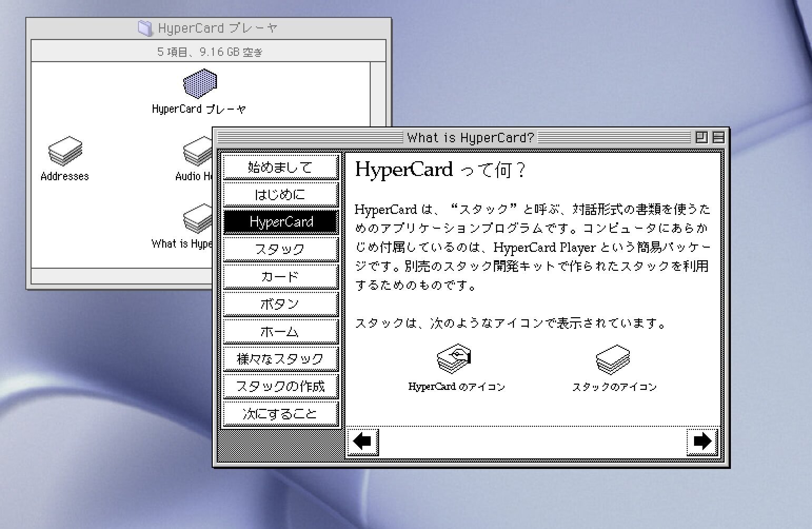The height and width of the screenshot is (529, 812).
Task: Open the スタックの作成 section
Action: 280,386
